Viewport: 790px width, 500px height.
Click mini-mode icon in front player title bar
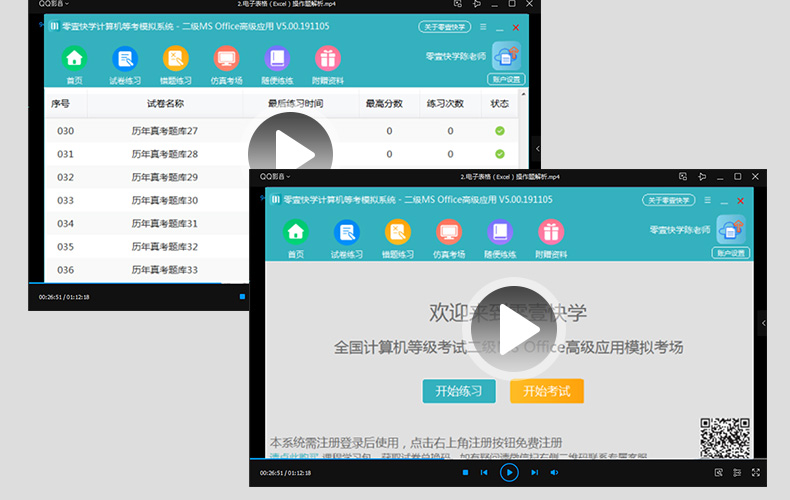point(683,176)
